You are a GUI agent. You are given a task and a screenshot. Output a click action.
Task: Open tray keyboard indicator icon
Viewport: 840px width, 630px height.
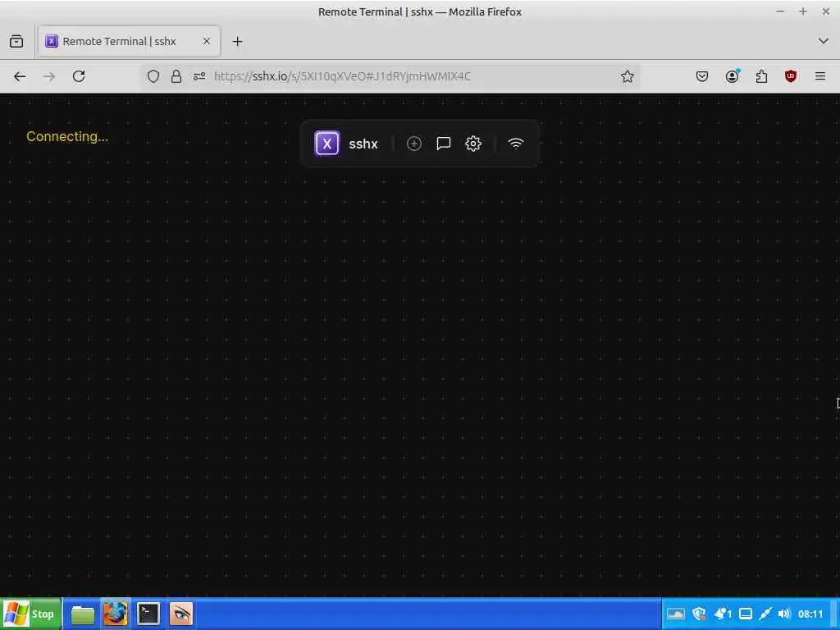click(676, 614)
